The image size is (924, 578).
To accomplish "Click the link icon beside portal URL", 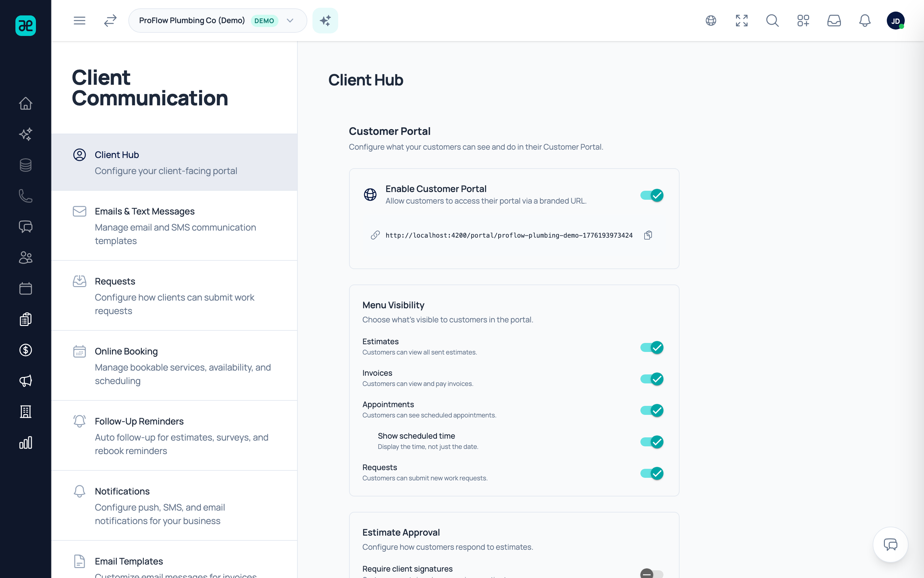I will [375, 235].
